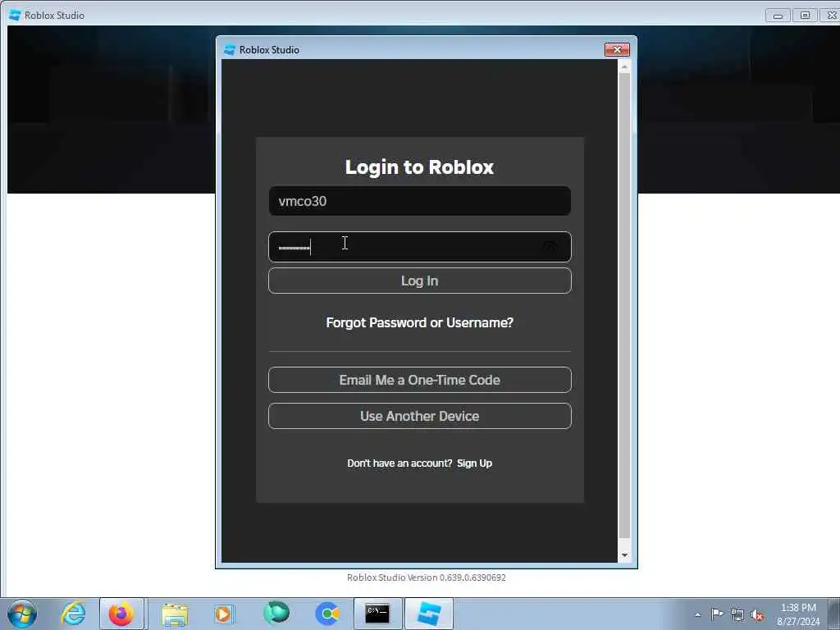The image size is (840, 630).
Task: Minimize the main Roblox Studio window
Action: click(x=778, y=16)
